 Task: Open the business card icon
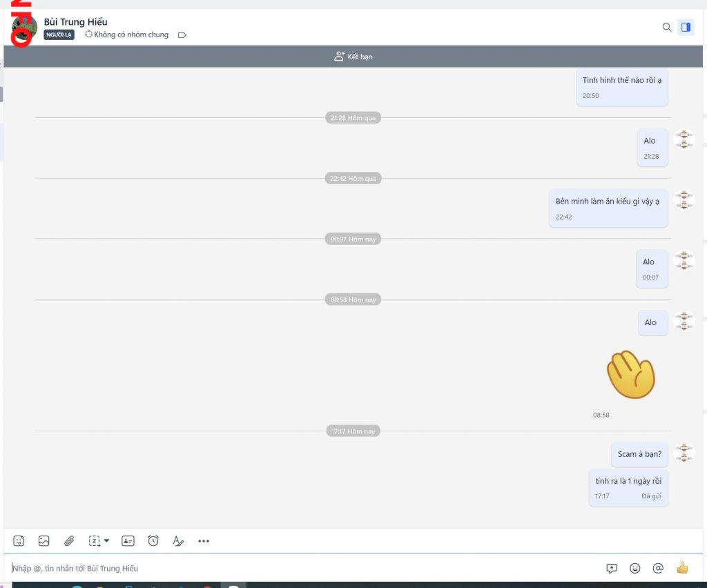128,541
